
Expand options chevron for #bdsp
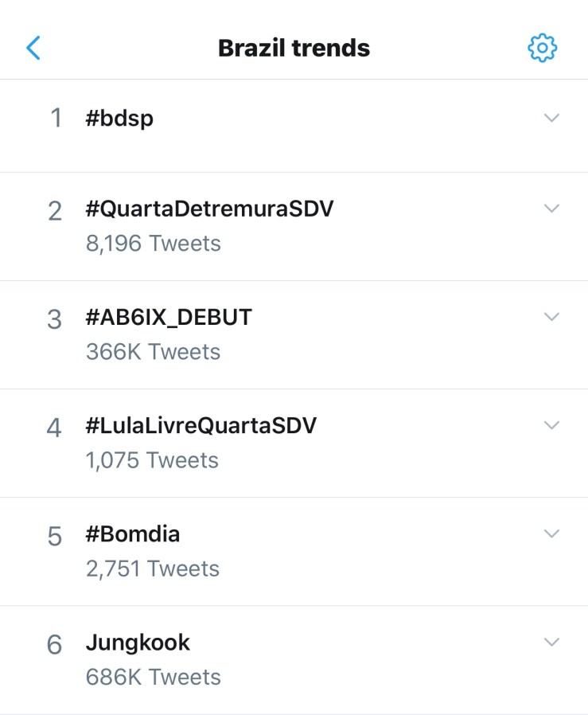[551, 118]
